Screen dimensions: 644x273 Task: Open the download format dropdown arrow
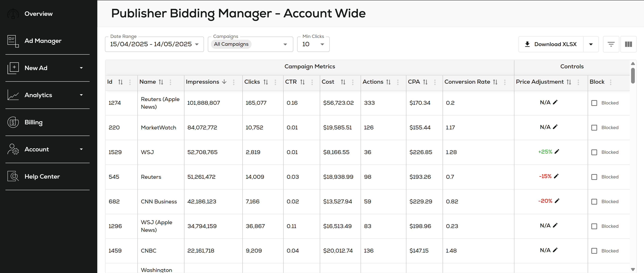click(x=591, y=44)
